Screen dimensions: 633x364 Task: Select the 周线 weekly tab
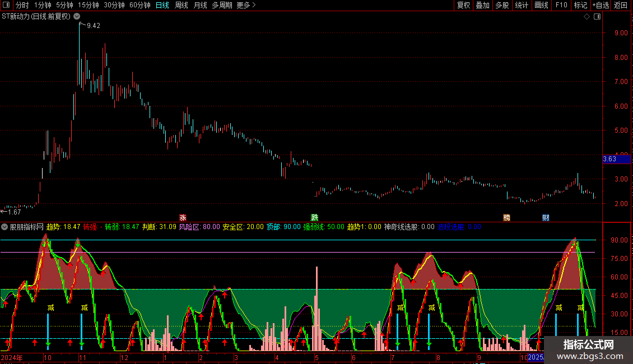[x=181, y=5]
